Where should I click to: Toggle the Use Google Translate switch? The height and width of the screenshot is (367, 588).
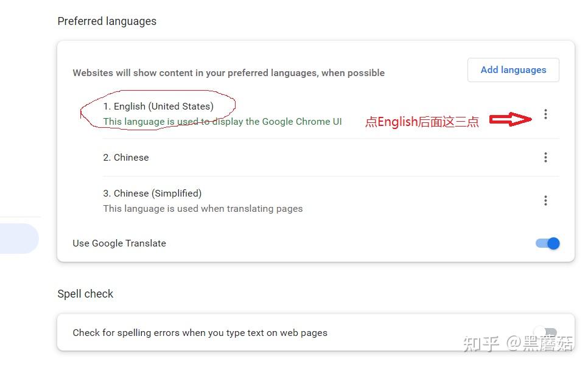point(547,243)
